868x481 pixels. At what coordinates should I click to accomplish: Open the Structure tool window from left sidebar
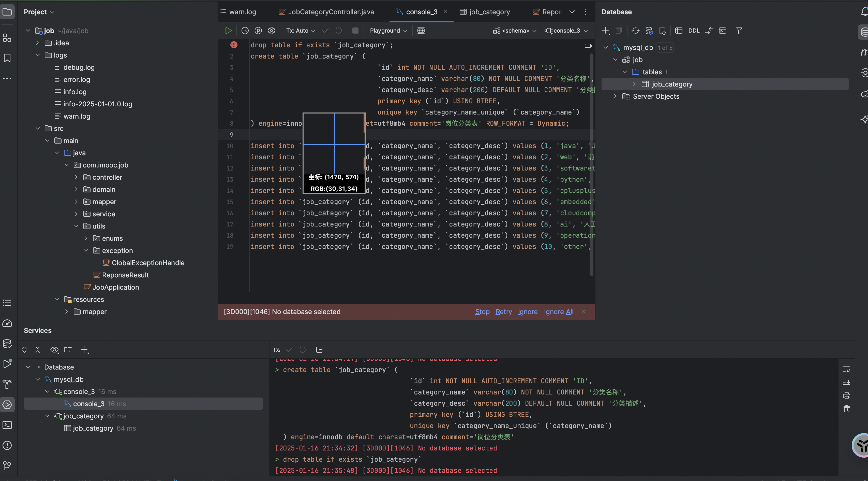tap(7, 37)
